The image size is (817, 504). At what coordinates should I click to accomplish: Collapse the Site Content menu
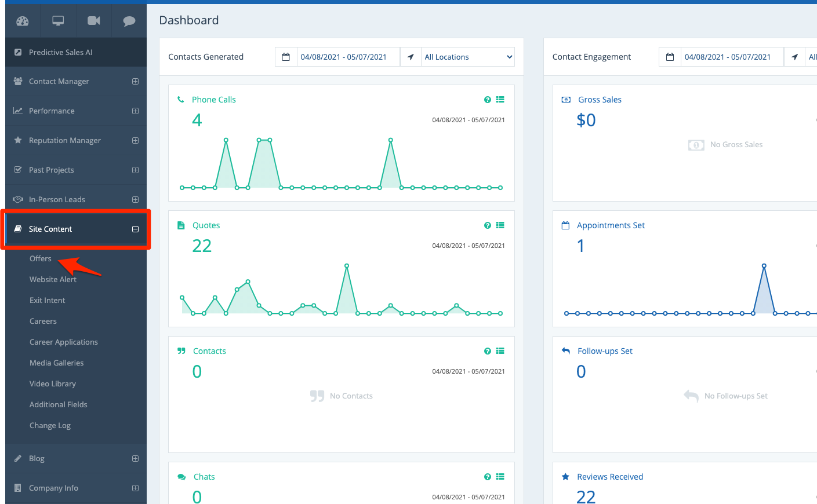pyautogui.click(x=135, y=229)
